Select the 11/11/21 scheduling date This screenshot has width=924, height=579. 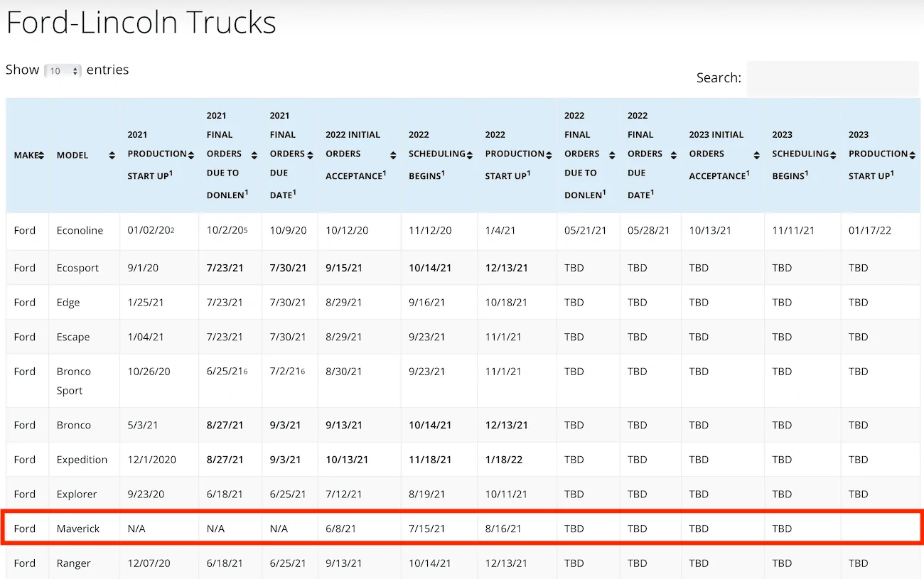pos(794,231)
